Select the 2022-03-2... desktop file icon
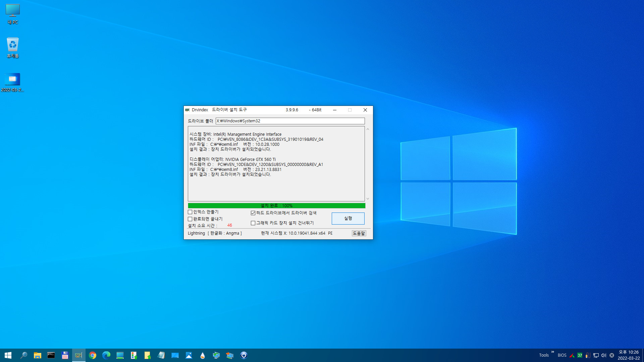644x362 pixels. pos(12,82)
